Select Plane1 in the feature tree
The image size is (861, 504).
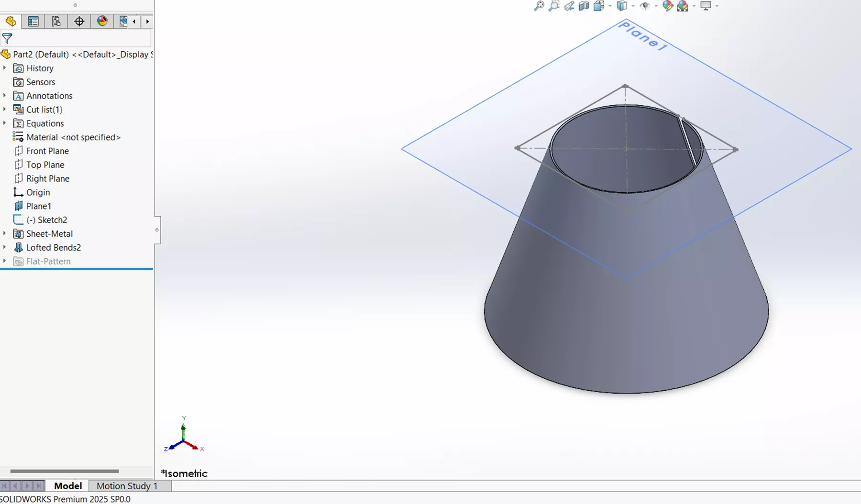[x=39, y=206]
